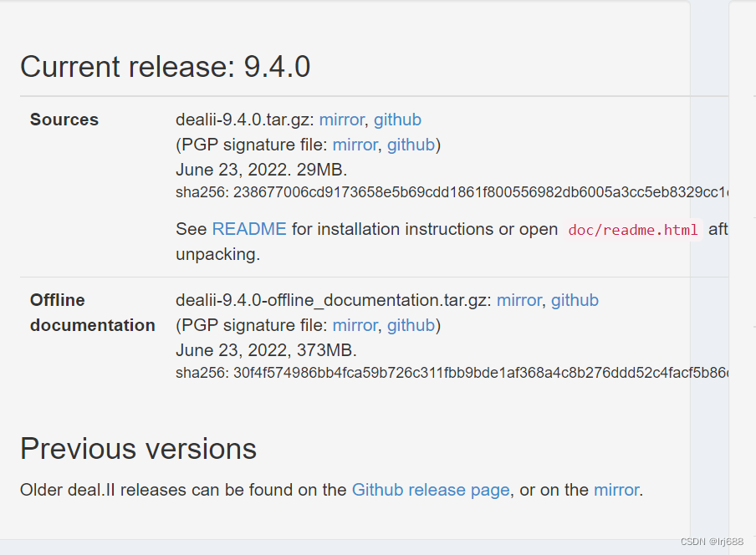Click the Current release: 9.4.0 heading

point(165,66)
